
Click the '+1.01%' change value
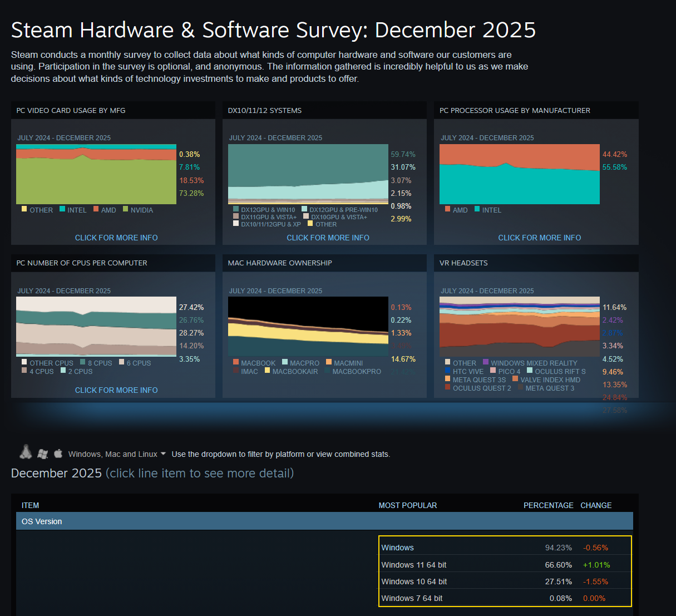596,564
